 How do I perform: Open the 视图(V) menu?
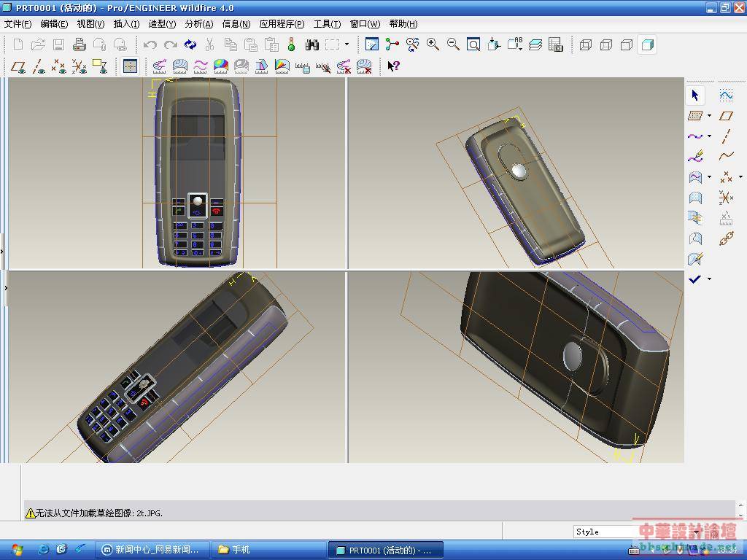point(90,24)
